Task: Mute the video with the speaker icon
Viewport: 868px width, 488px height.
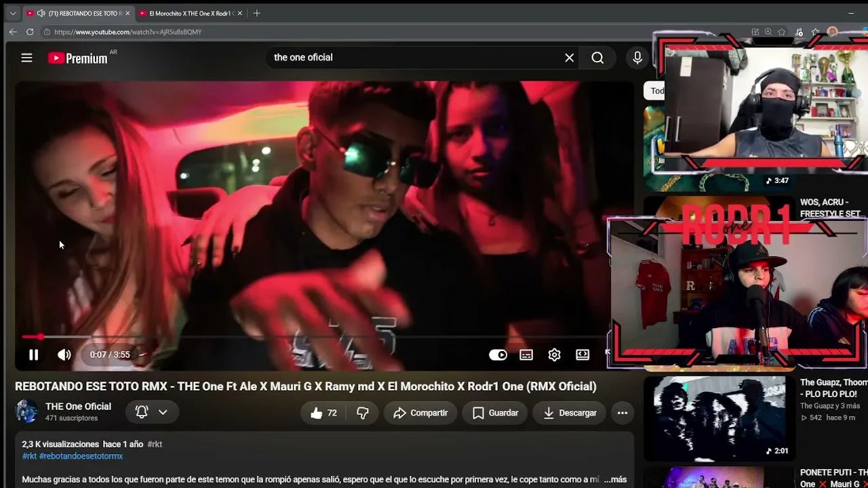Action: tap(64, 354)
